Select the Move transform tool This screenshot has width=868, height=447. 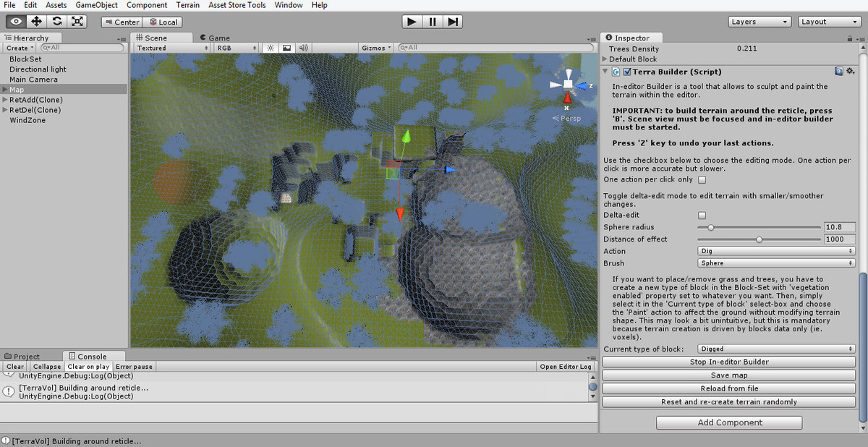(x=36, y=22)
